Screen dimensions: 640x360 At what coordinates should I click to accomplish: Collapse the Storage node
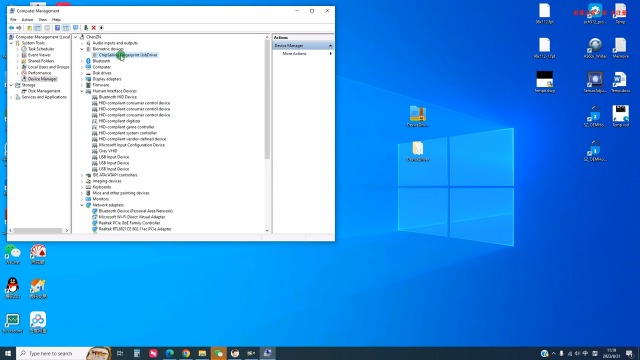tap(11, 85)
